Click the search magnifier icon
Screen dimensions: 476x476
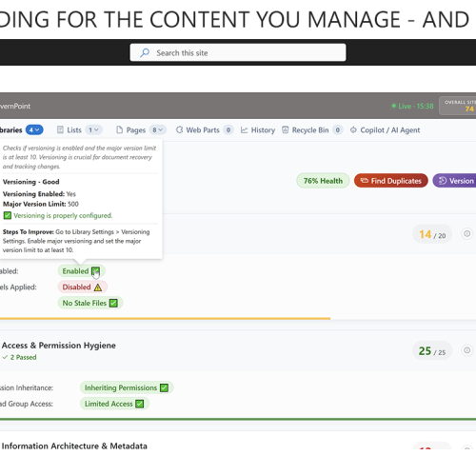point(145,52)
